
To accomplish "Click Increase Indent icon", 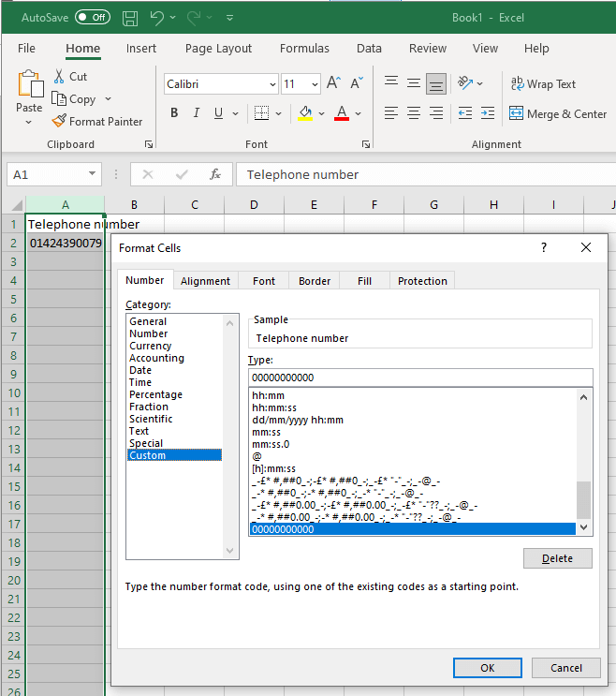I will [488, 113].
